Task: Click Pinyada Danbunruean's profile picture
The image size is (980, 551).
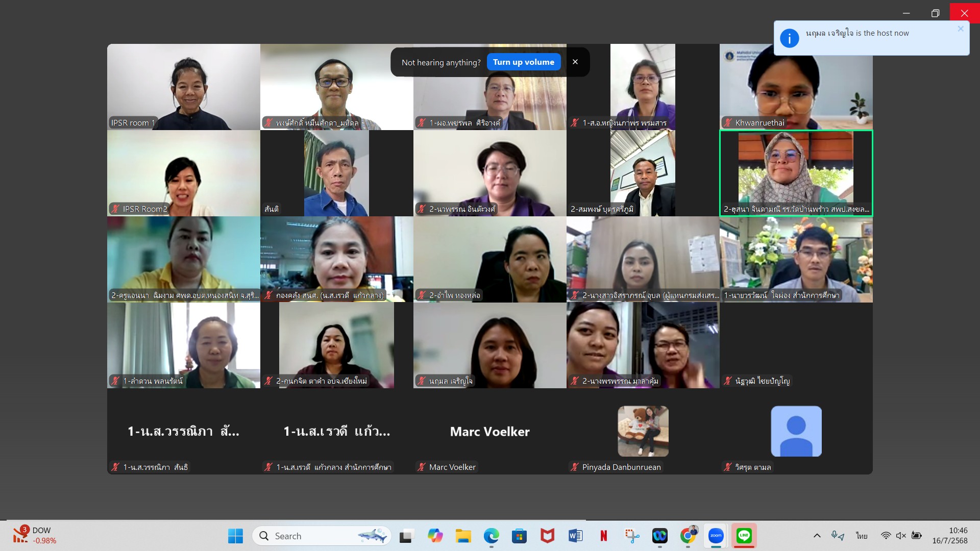Action: point(643,431)
